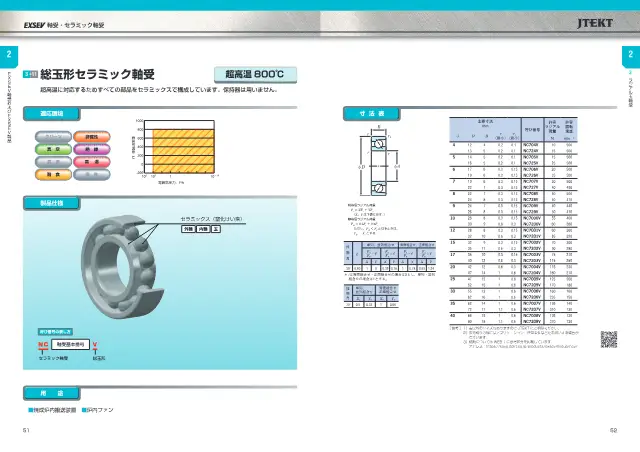Click the subtitle sentence under the title
640x452 pixels.
point(159,89)
